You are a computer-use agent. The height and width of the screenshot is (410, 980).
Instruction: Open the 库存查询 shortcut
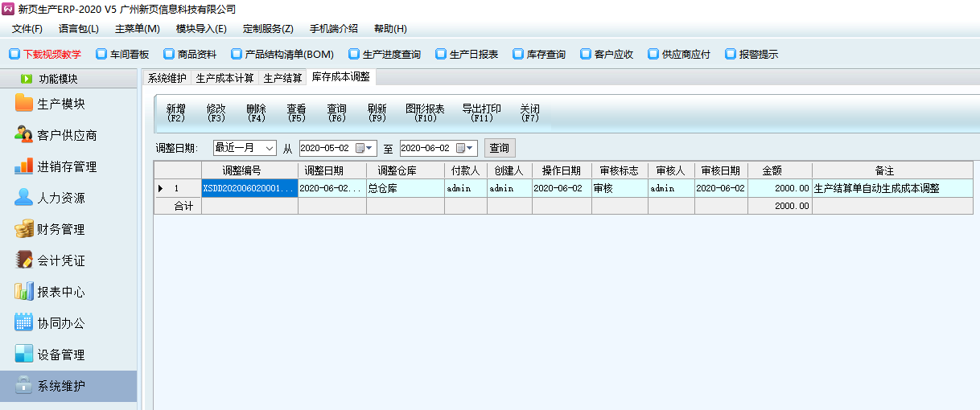[539, 55]
